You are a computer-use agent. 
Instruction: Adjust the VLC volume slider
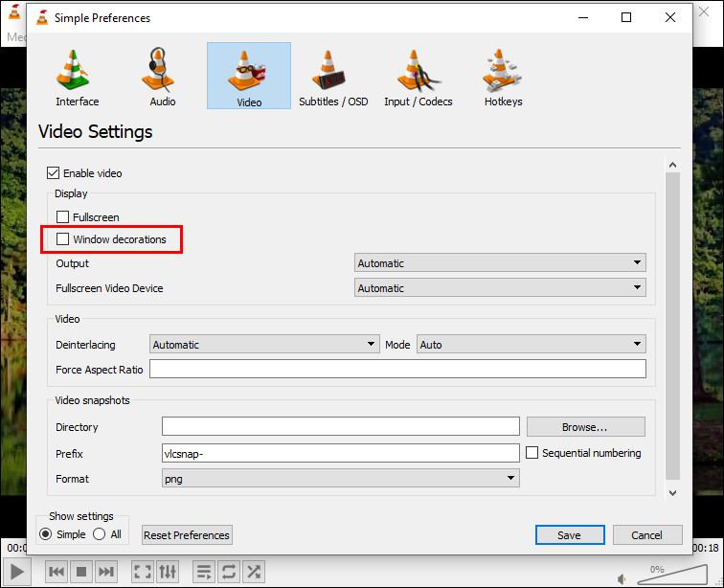pos(672,575)
